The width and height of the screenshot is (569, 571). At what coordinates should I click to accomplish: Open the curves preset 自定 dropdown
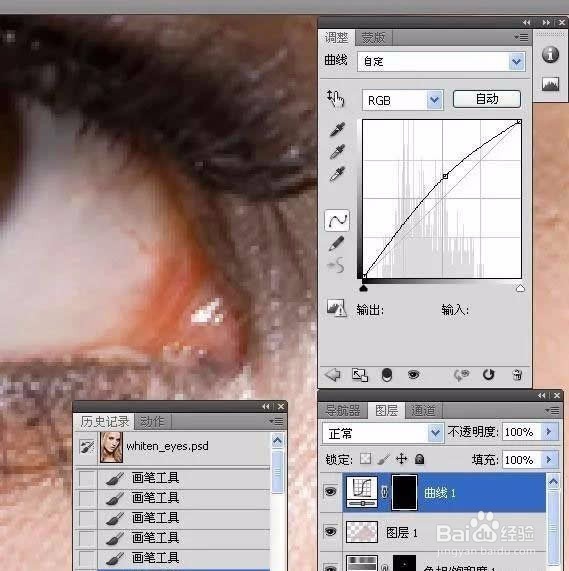(x=516, y=62)
